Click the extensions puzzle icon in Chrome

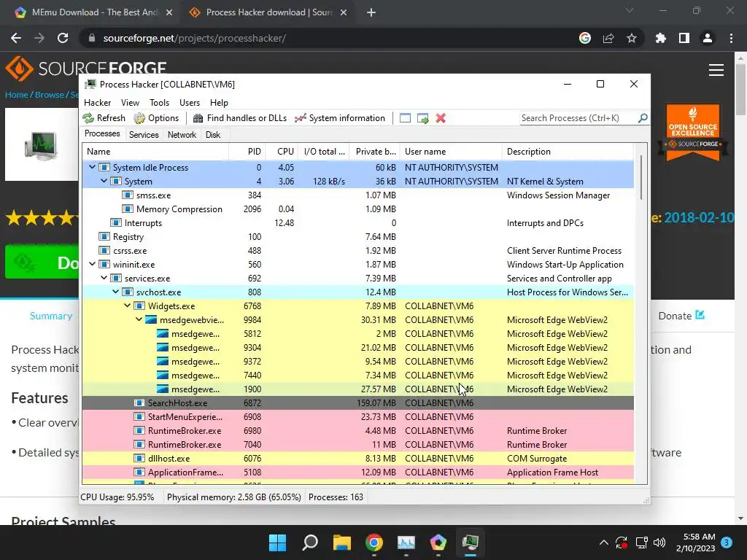(x=661, y=38)
